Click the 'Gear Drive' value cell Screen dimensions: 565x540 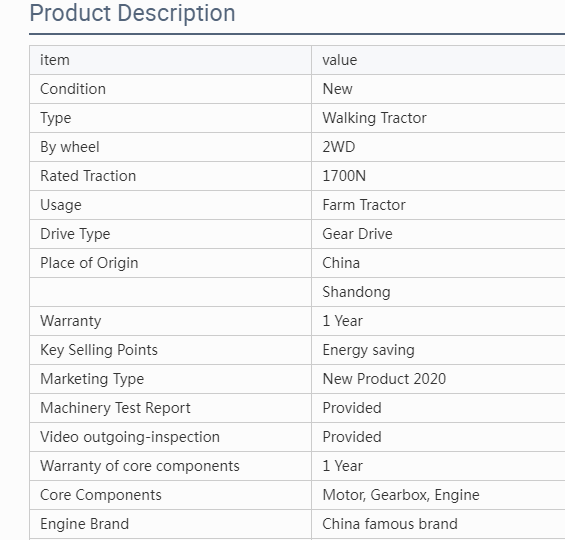click(x=438, y=234)
